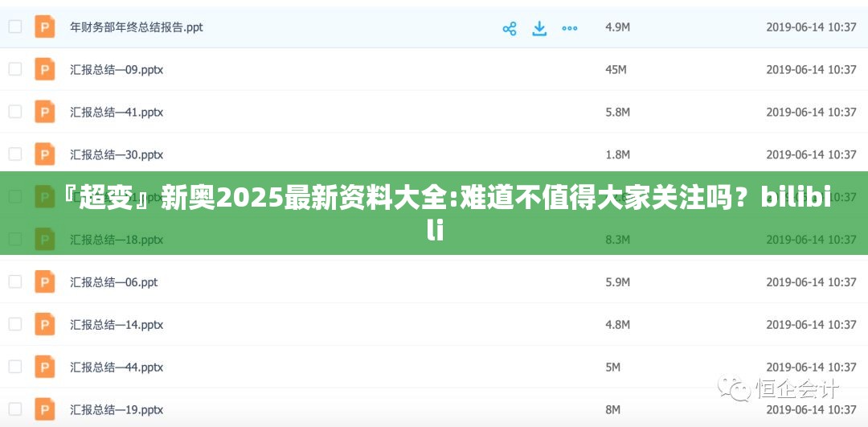Image resolution: width=868 pixels, height=427 pixels.
Task: Check the box for 汇报总结—41.pptx
Action: tap(15, 112)
